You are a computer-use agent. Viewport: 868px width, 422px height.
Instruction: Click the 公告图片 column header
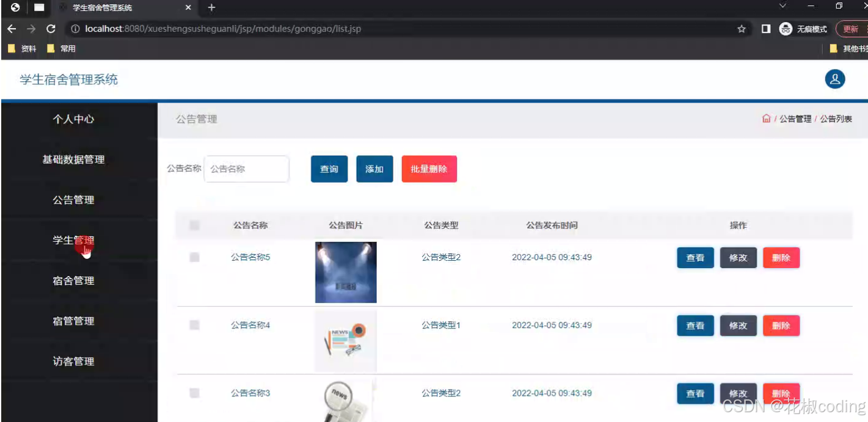coord(346,225)
